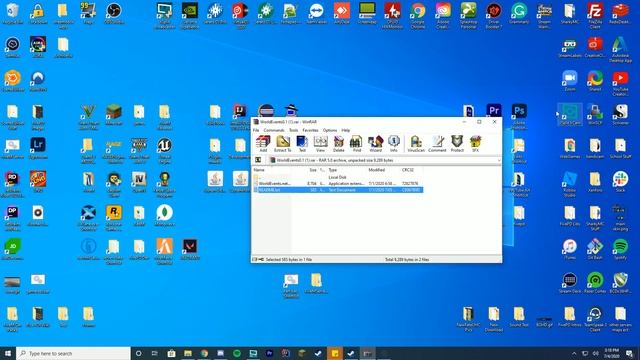Select the Valorant desktop icon
Viewport: 640px width, 360px height.
coord(190,249)
